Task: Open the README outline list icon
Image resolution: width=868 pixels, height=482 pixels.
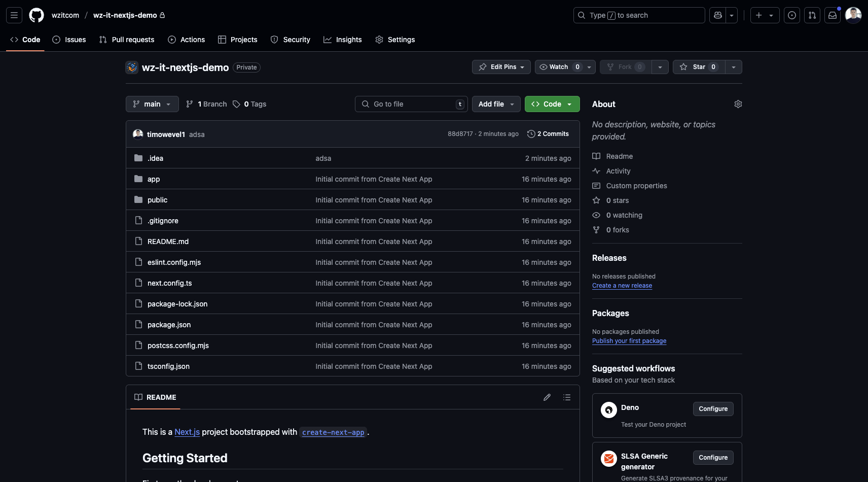Action: [x=567, y=397]
